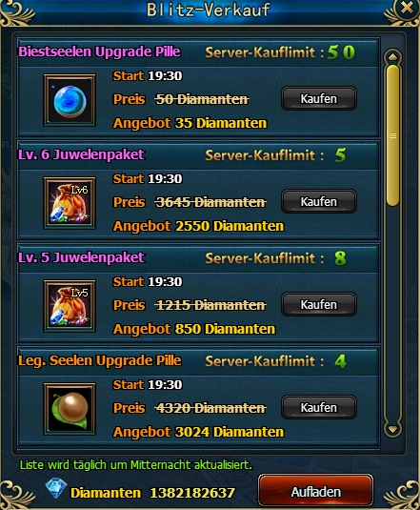This screenshot has width=420, height=510.
Task: Click the empty scrollbar track below the thumb
Action: click(x=392, y=314)
